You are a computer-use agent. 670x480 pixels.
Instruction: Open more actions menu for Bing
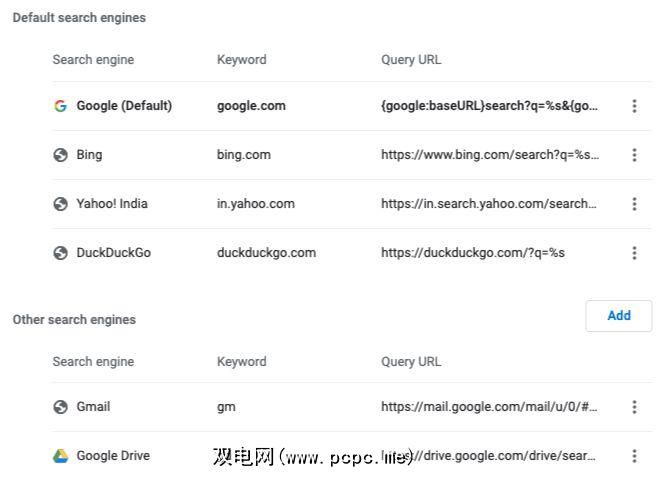point(635,155)
